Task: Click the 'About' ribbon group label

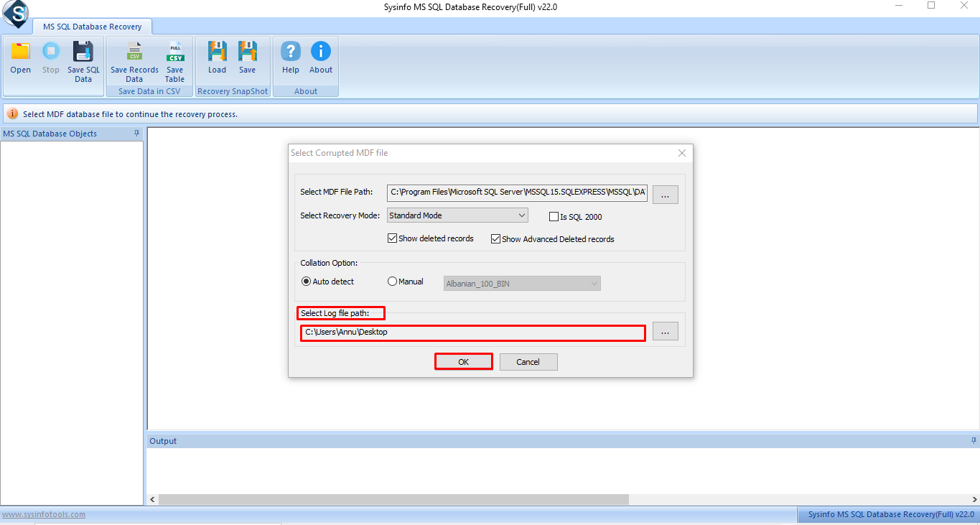Action: point(306,91)
